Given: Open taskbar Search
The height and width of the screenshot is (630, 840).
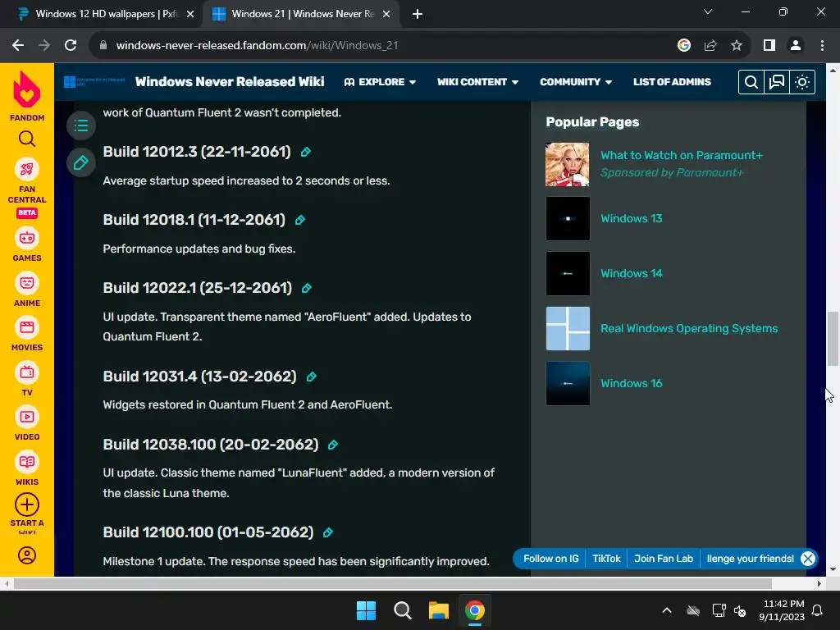Looking at the screenshot, I should (402, 610).
